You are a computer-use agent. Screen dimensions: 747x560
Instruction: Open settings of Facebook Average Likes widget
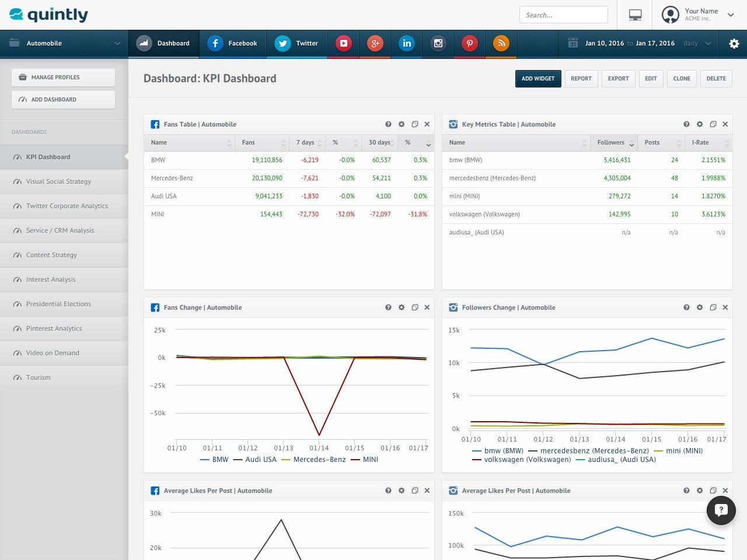click(402, 491)
